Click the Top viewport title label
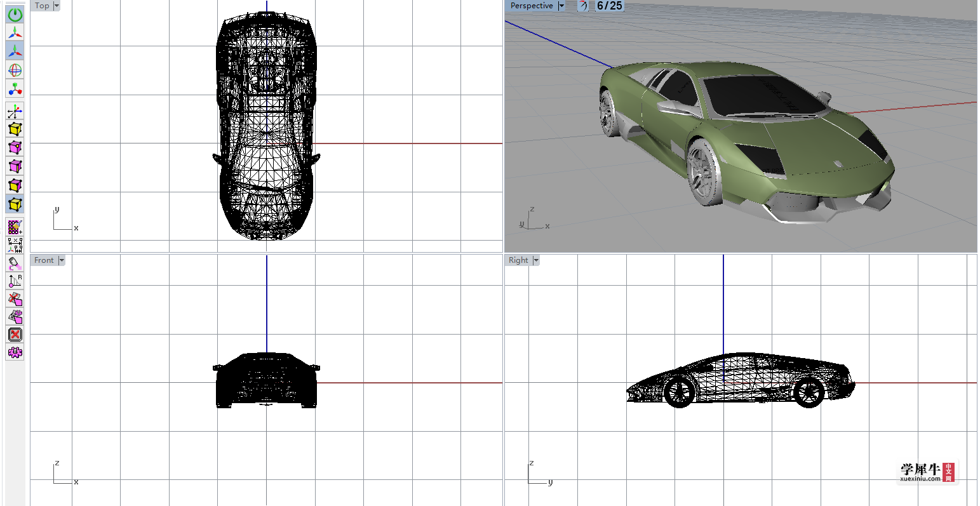Image resolution: width=980 pixels, height=506 pixels. (42, 6)
